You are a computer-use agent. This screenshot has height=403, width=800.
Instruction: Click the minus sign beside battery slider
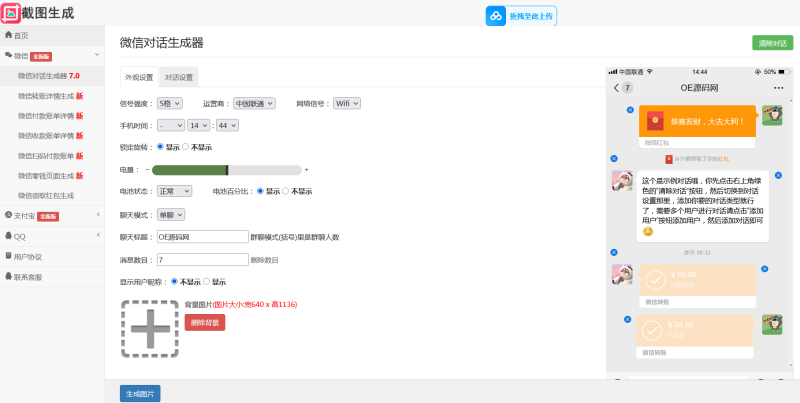coord(147,169)
